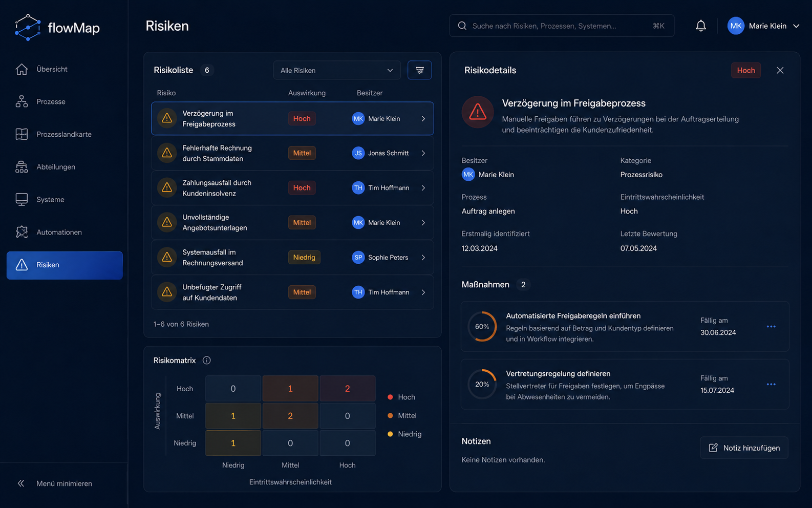Image resolution: width=812 pixels, height=508 pixels.
Task: Open the Alle Risiken filter dropdown
Action: 337,70
